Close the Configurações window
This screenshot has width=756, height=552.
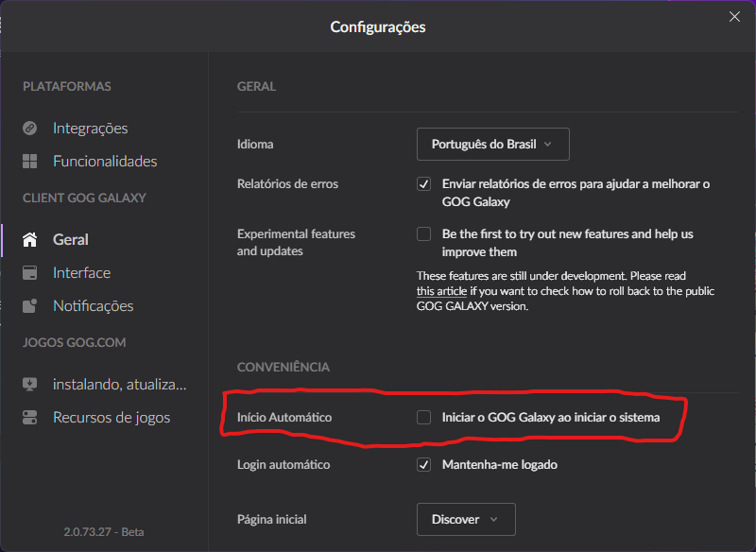tap(734, 17)
